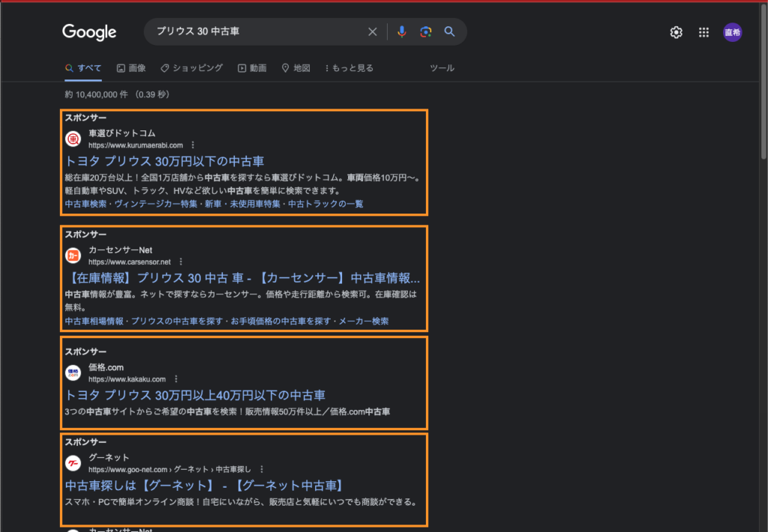Open the Google apps grid icon
The height and width of the screenshot is (532, 768).
pos(703,32)
